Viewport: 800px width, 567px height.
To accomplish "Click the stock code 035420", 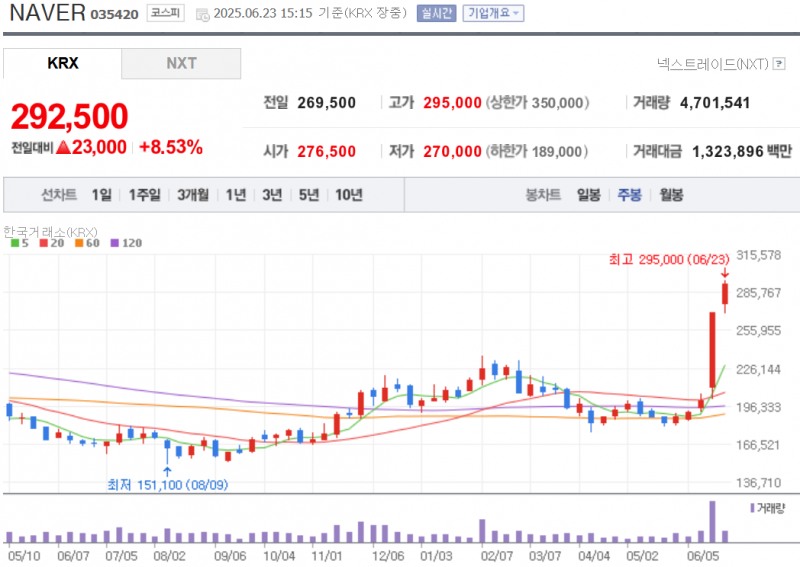I will [114, 14].
